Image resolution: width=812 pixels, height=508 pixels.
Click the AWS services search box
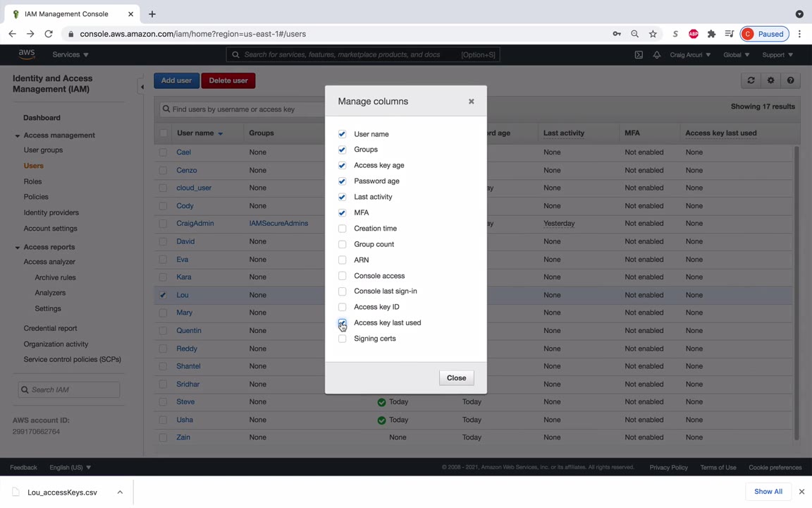pyautogui.click(x=363, y=54)
